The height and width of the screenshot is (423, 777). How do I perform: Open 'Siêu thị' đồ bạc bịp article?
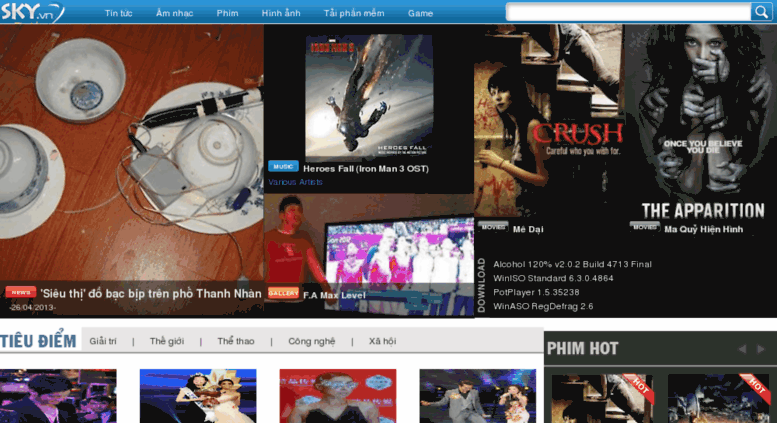[x=151, y=294]
